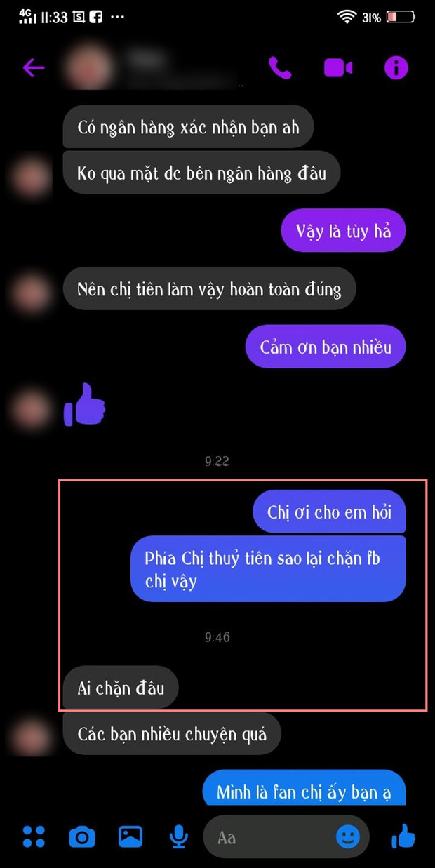Screen dimensions: 435x868
Task: Record a voice message with microphone
Action: [x=179, y=836]
